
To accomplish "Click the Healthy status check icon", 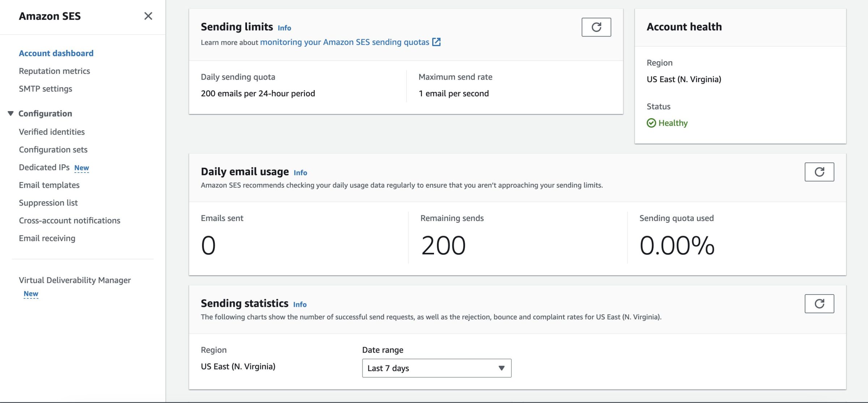I will (x=651, y=123).
